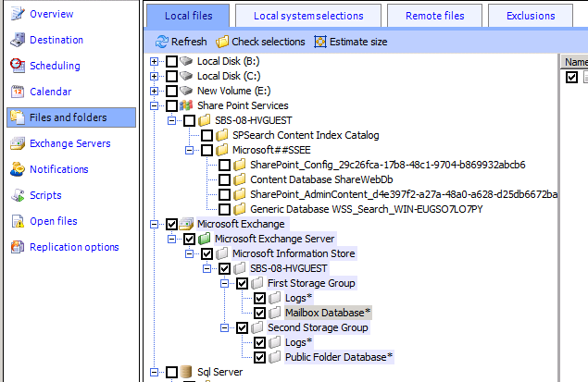The width and height of the screenshot is (588, 382).
Task: Click the Estimate size icon
Action: [319, 42]
